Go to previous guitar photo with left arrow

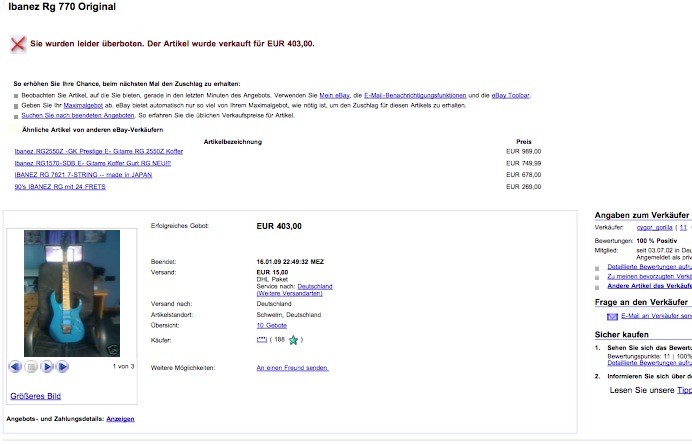pyautogui.click(x=15, y=366)
